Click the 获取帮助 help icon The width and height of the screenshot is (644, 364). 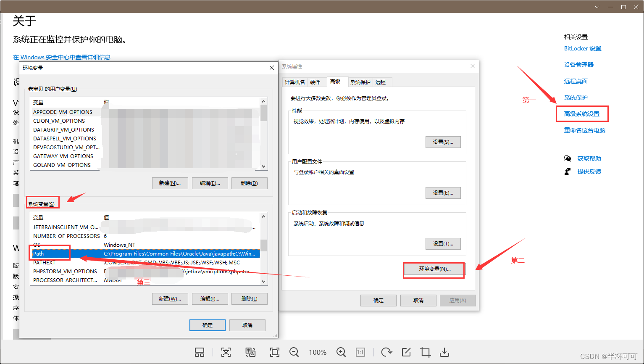(568, 158)
